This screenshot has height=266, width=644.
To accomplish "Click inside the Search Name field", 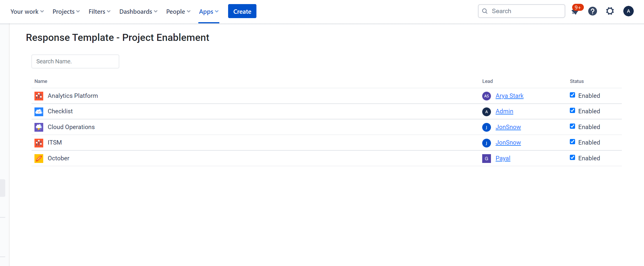I will tap(75, 61).
